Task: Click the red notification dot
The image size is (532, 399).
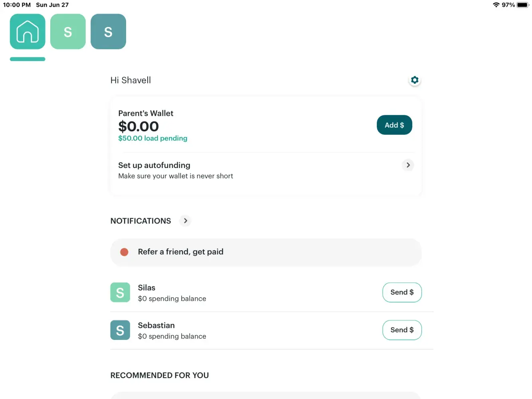Action: pyautogui.click(x=124, y=252)
